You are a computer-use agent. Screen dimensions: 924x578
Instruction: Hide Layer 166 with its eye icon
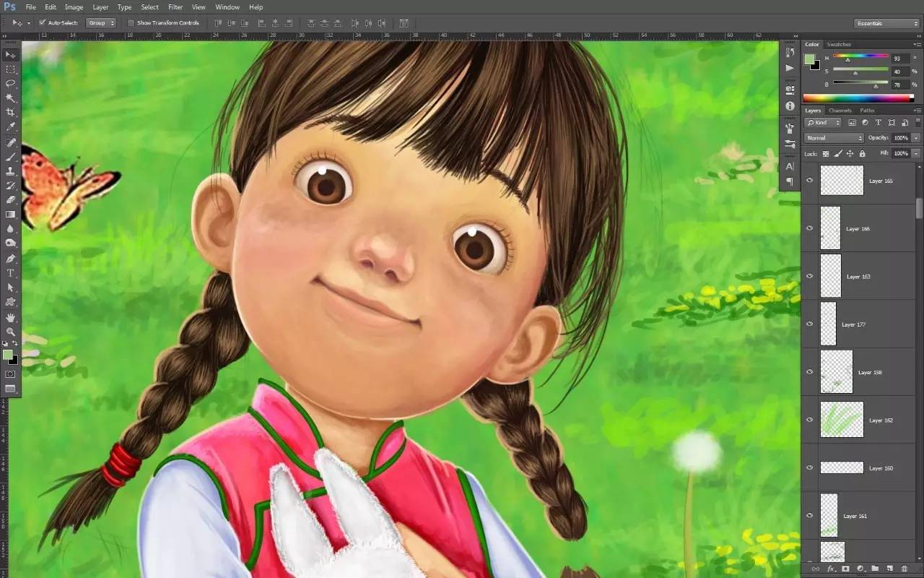(809, 228)
